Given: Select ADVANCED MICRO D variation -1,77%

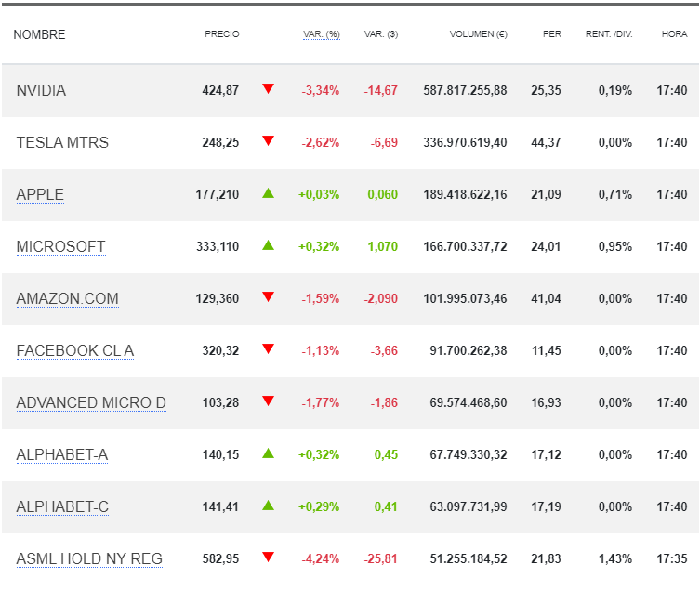Looking at the screenshot, I should (x=321, y=402).
